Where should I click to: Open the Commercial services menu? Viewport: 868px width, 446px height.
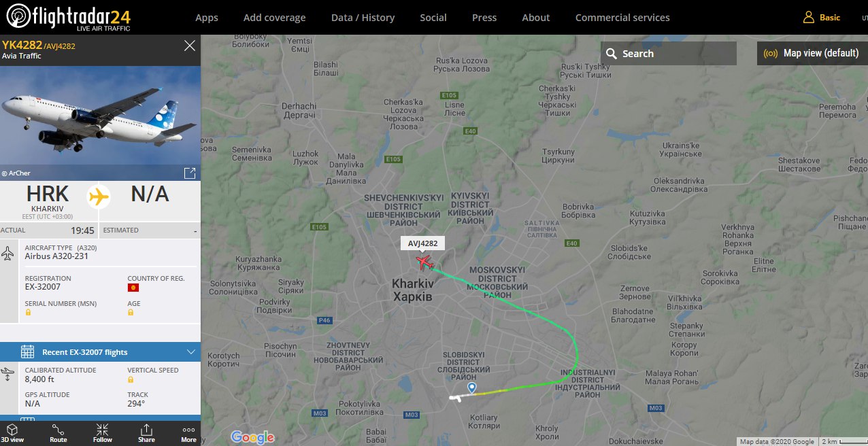622,18
